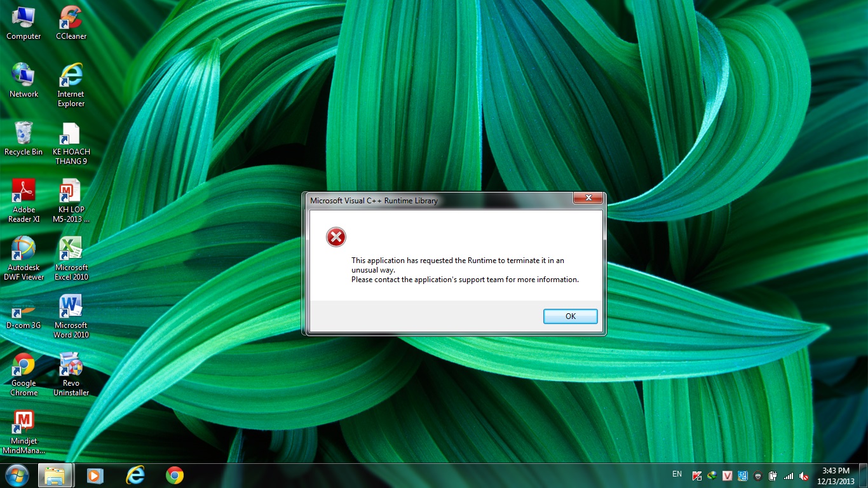Open Kaspersky tray icon
The width and height of the screenshot is (868, 488).
pyautogui.click(x=697, y=476)
